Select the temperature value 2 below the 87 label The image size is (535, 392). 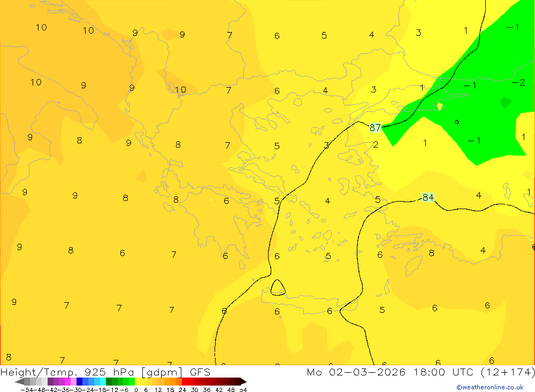click(x=376, y=144)
